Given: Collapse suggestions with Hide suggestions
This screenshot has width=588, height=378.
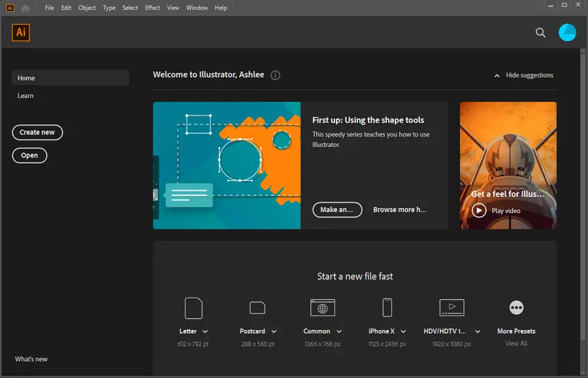Looking at the screenshot, I should (524, 75).
